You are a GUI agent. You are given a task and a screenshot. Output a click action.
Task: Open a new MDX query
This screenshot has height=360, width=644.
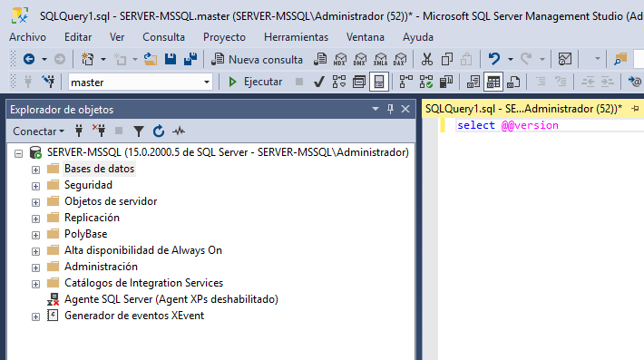(x=340, y=60)
